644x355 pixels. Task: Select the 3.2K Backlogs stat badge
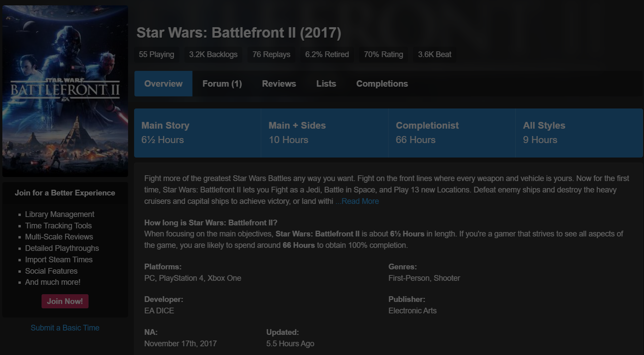pyautogui.click(x=213, y=54)
